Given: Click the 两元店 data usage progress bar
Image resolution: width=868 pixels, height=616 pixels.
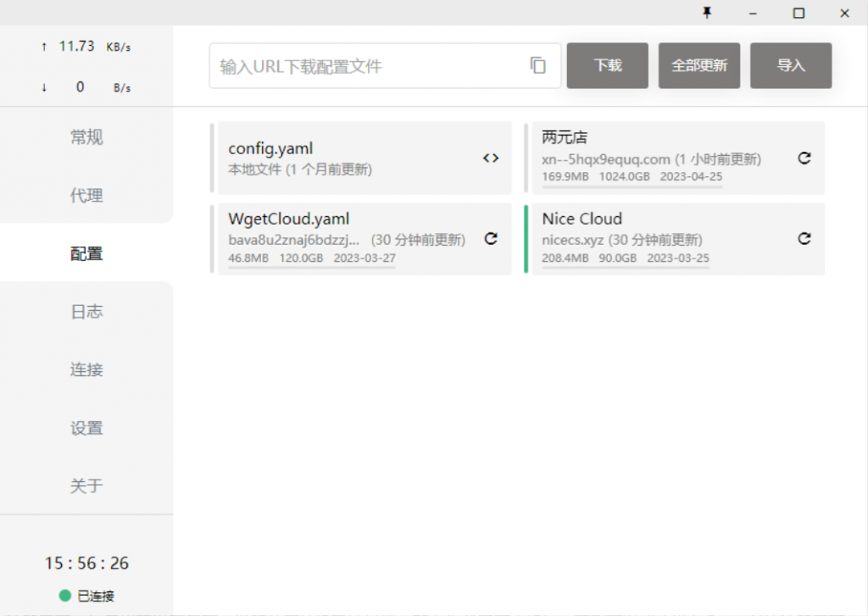Looking at the screenshot, I should coord(632,187).
